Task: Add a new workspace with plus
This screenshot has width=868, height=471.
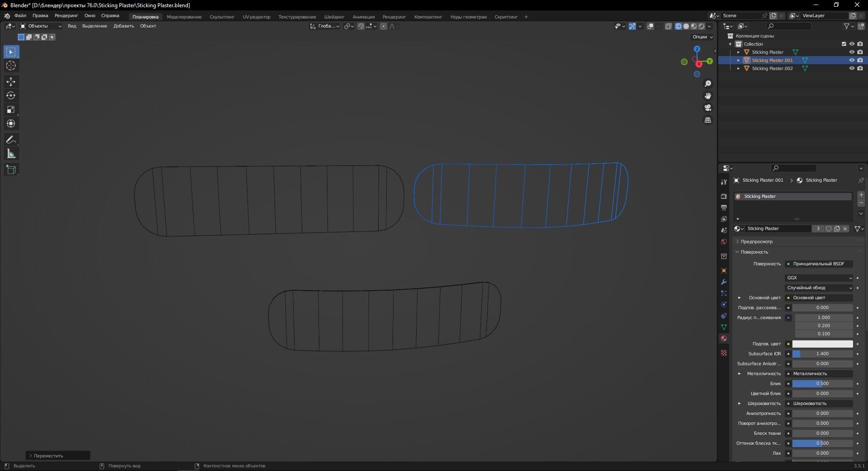Action: pyautogui.click(x=526, y=17)
